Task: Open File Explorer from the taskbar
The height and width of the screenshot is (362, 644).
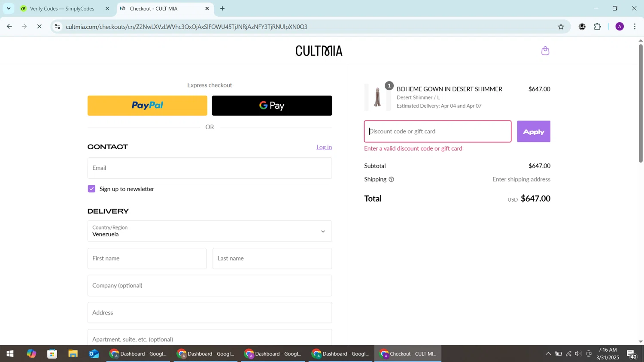Action: coord(73,354)
